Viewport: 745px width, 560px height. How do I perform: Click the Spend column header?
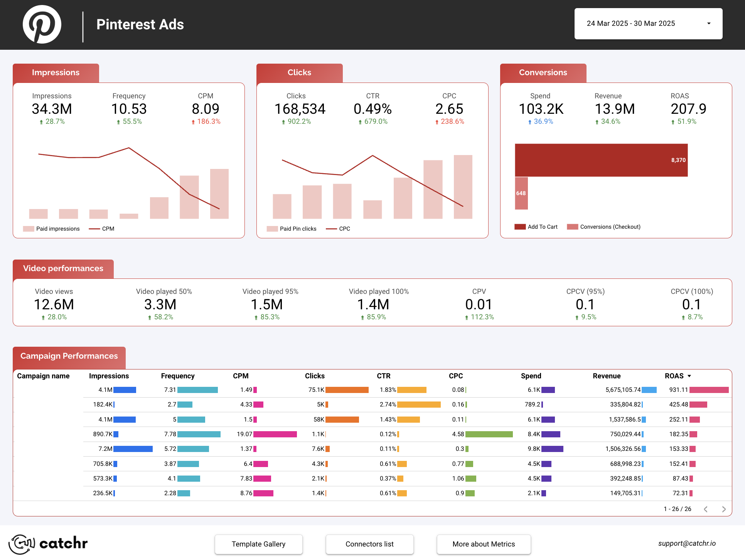531,376
